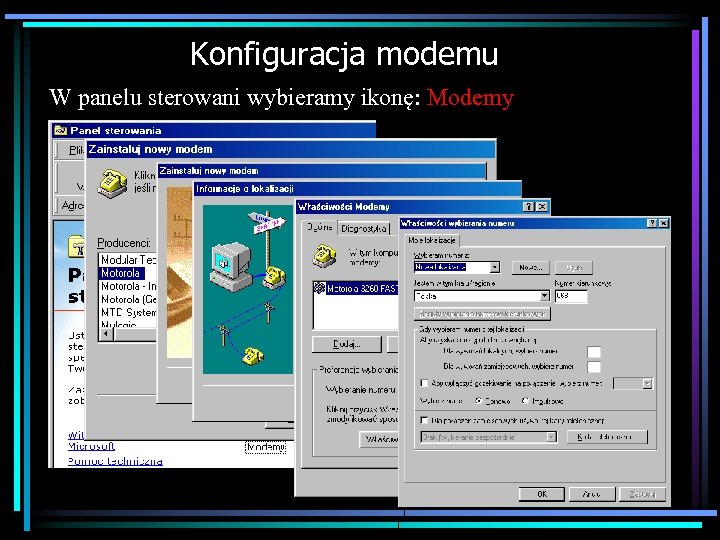Click the Usuń button
The width and height of the screenshot is (720, 540).
coord(574,267)
